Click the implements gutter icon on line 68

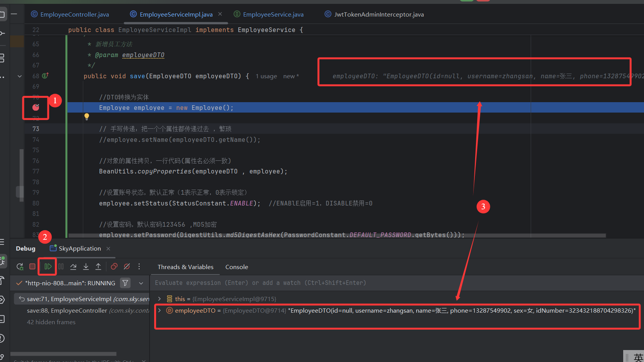[45, 76]
